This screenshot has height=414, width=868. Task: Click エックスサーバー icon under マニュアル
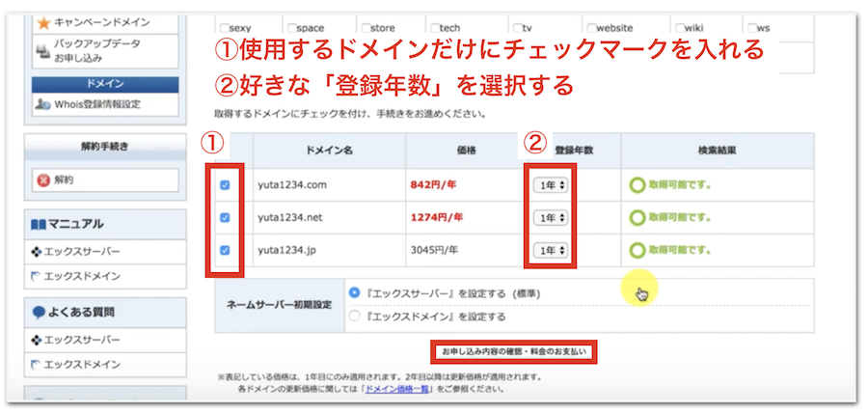37,252
